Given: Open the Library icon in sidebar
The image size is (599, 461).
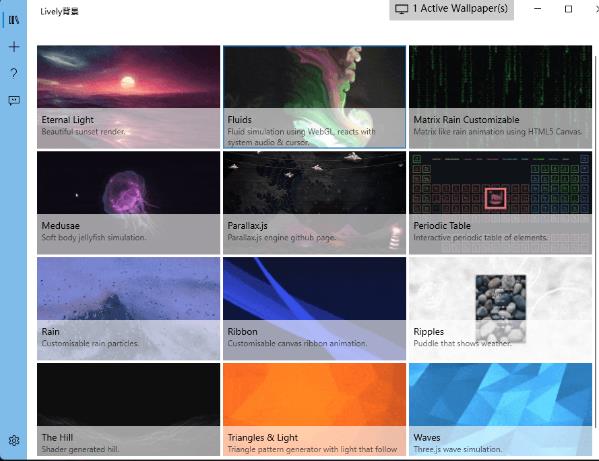Looking at the screenshot, I should coord(14,20).
